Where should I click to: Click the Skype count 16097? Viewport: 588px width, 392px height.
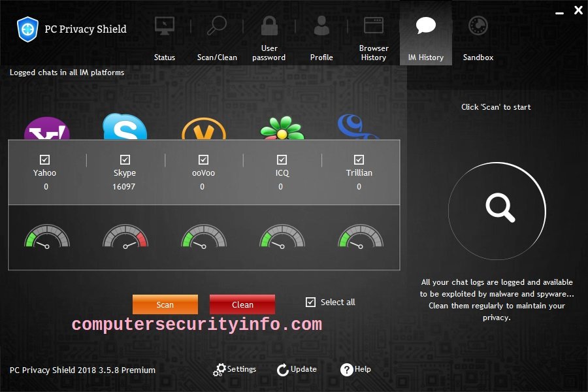[123, 186]
